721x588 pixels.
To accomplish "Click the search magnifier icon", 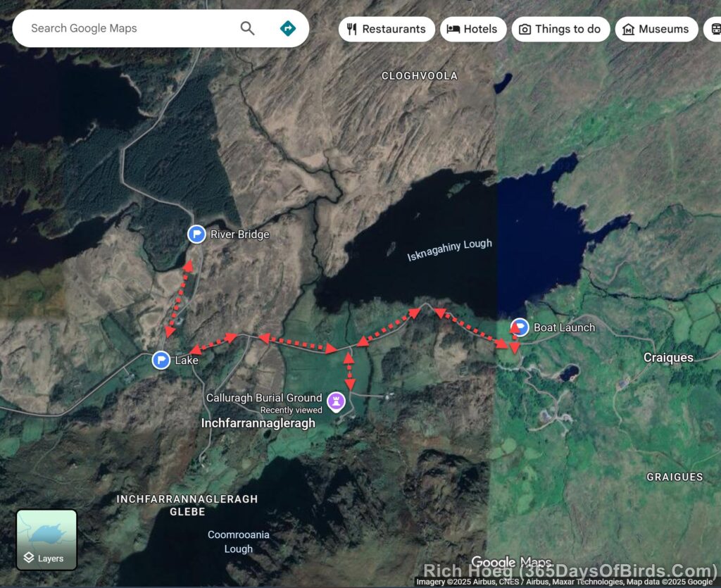I will 247,28.
